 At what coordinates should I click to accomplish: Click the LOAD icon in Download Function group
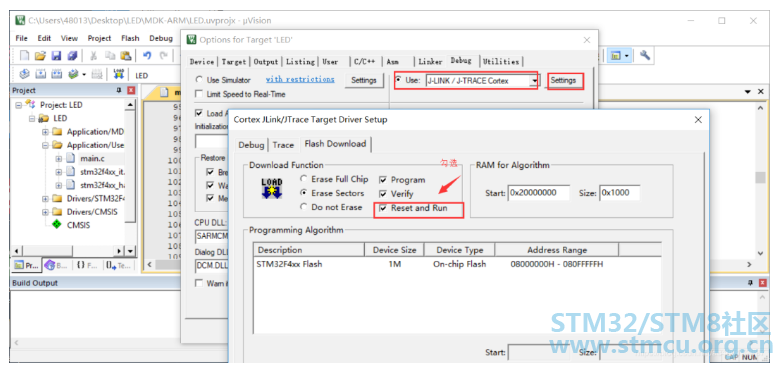point(272,188)
